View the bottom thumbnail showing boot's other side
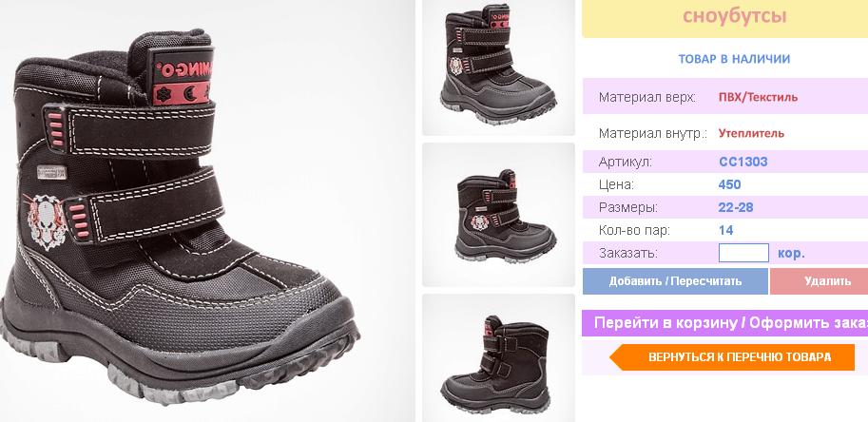This screenshot has width=868, height=422. (498, 358)
